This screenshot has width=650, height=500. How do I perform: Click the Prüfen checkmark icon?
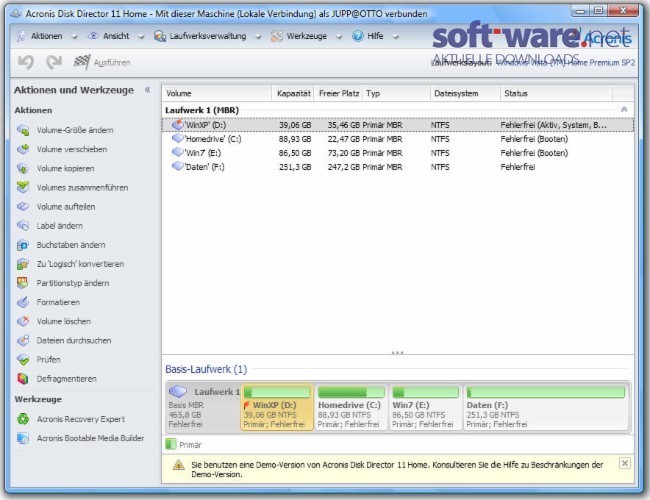(23, 359)
